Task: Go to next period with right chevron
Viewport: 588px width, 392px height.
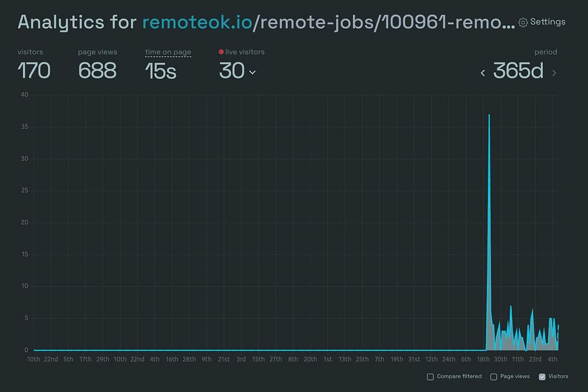Action: pos(554,73)
